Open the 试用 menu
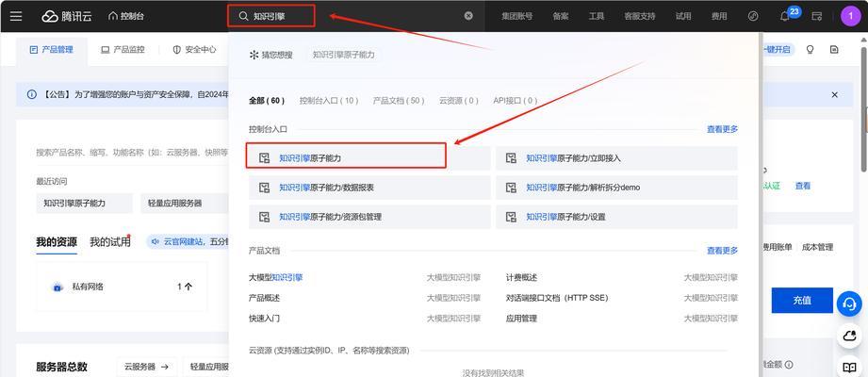 click(x=683, y=16)
